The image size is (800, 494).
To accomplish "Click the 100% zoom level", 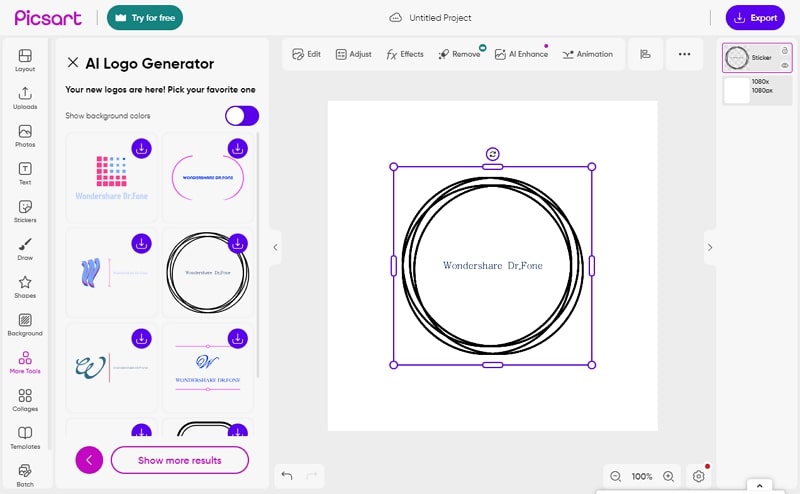I will pos(642,476).
